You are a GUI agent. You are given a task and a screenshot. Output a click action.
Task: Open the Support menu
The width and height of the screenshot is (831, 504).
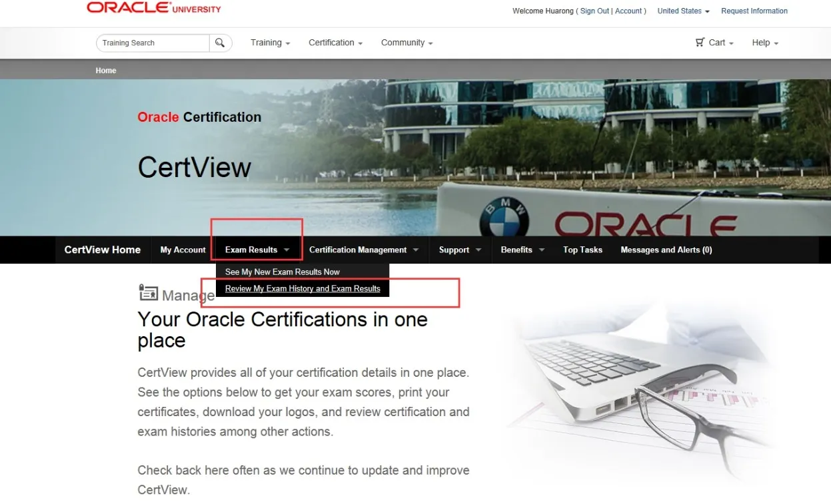tap(460, 250)
